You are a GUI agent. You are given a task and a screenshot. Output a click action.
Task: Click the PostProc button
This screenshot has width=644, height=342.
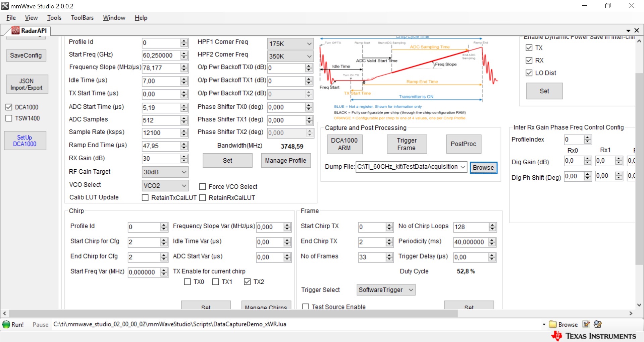click(x=464, y=144)
